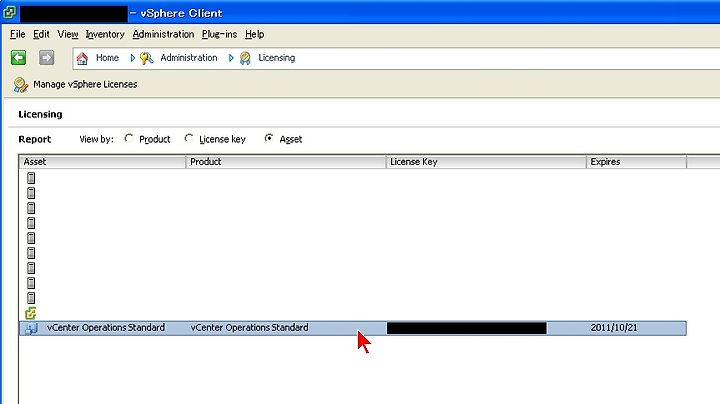Go to Administration in breadcrumb bar
The width and height of the screenshot is (720, 404).
pos(189,58)
